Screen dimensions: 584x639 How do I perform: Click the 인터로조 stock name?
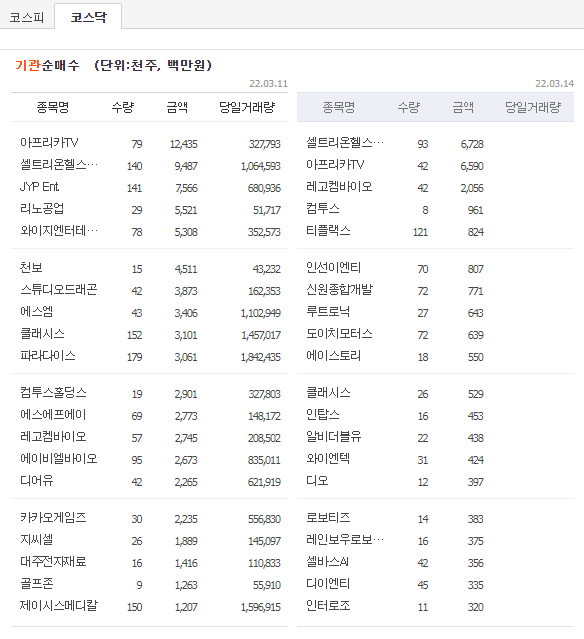(x=328, y=606)
